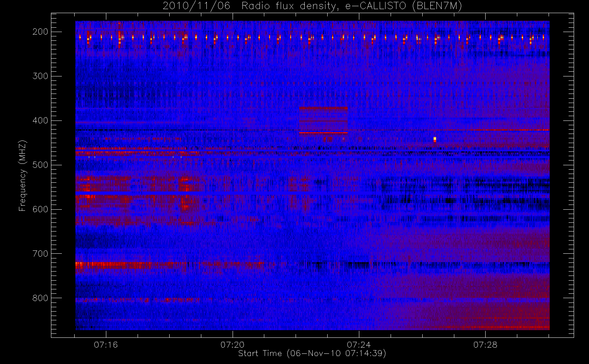Click the "Start Time (06-Nov-10 07:14:39)" axis label
Image resolution: width=589 pixels, height=364 pixels.
312,353
